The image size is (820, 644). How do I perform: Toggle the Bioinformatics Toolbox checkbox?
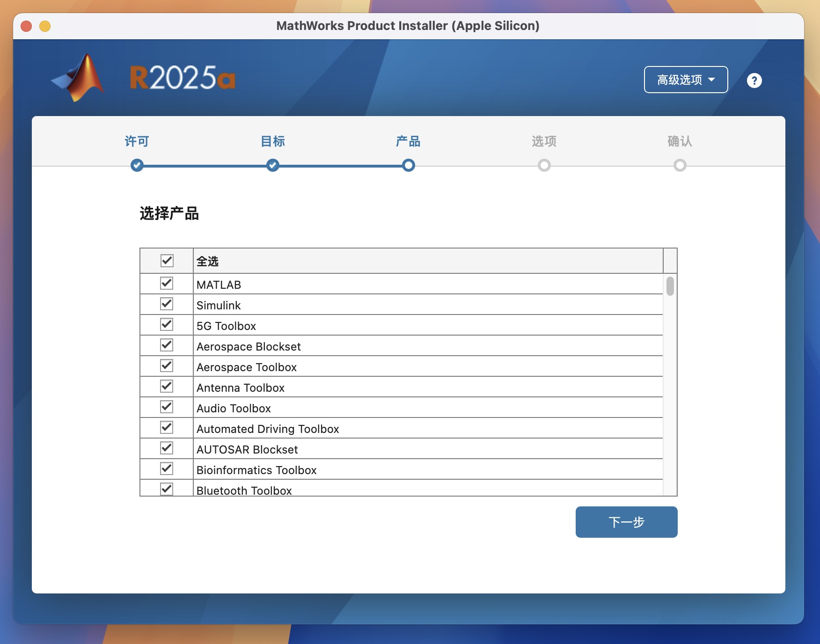(167, 468)
